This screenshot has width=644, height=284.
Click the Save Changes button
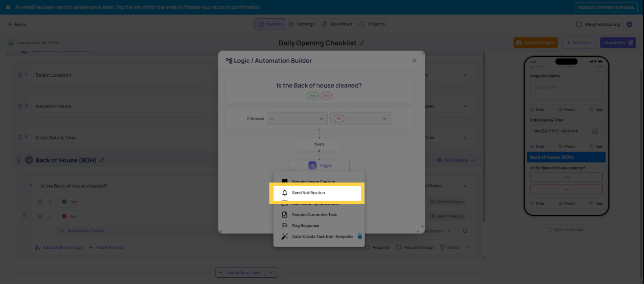coord(535,43)
